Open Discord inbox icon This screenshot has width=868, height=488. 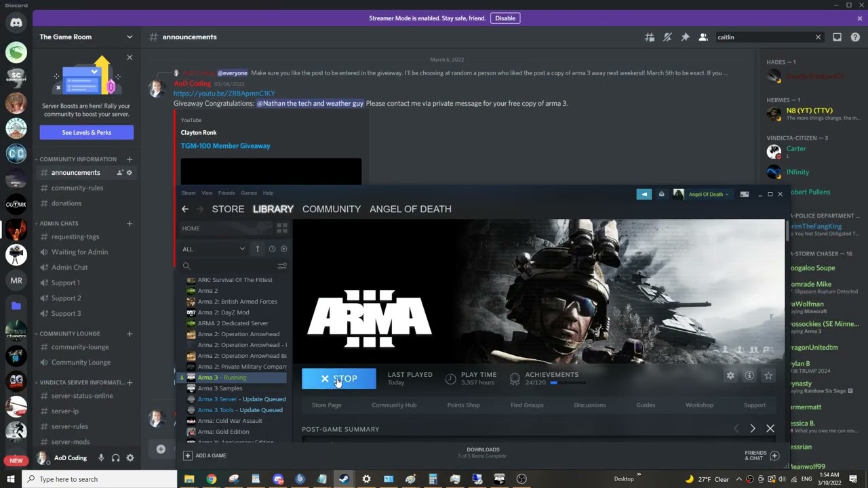(x=837, y=37)
